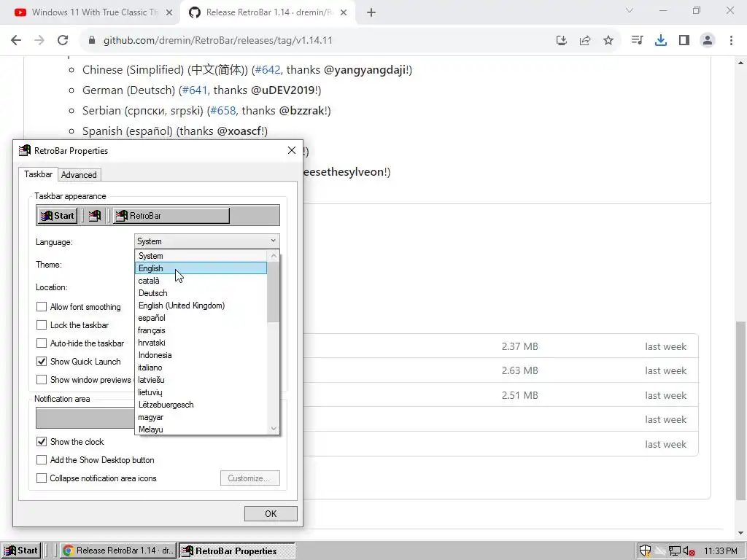Reload the GitHub release page
The image size is (747, 560).
click(x=63, y=41)
